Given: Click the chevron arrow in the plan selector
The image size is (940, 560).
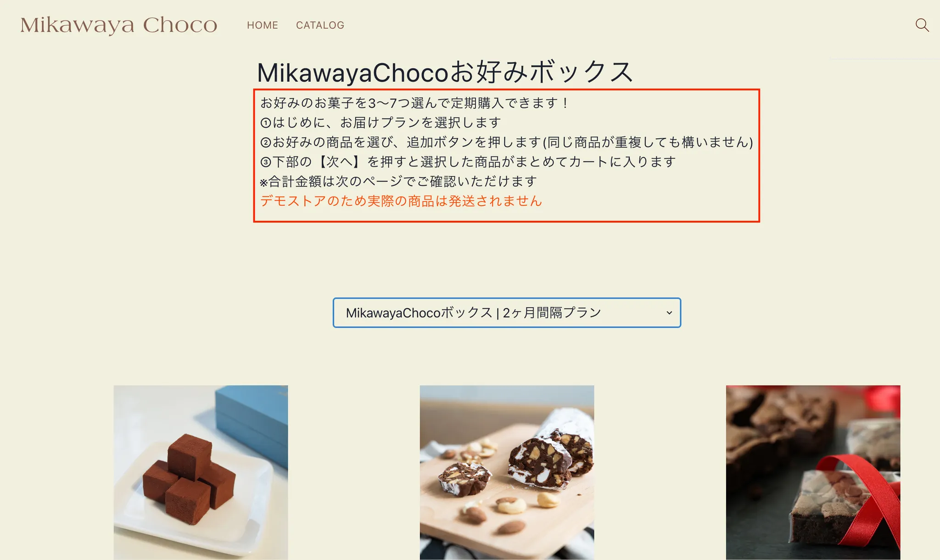Looking at the screenshot, I should (x=669, y=313).
